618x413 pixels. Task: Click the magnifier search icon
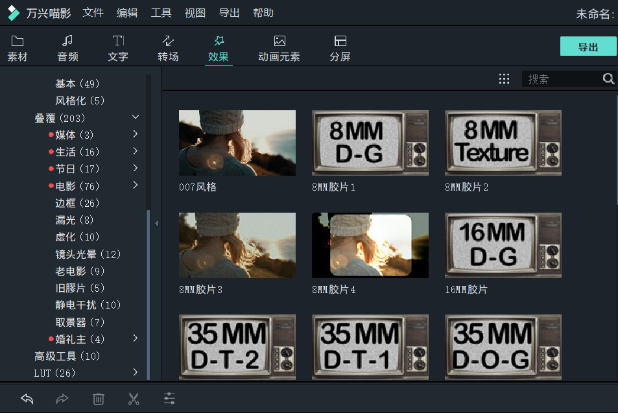point(608,79)
